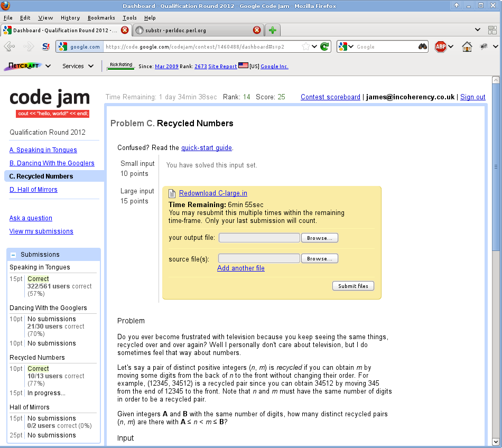Open the Netcraft Services dropdown

point(78,66)
